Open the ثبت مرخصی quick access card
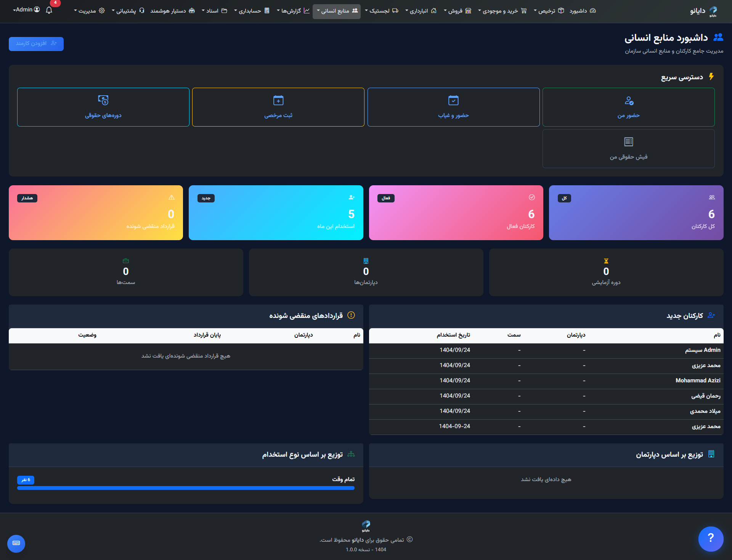Screen dimensions: 732x560 tap(278, 107)
